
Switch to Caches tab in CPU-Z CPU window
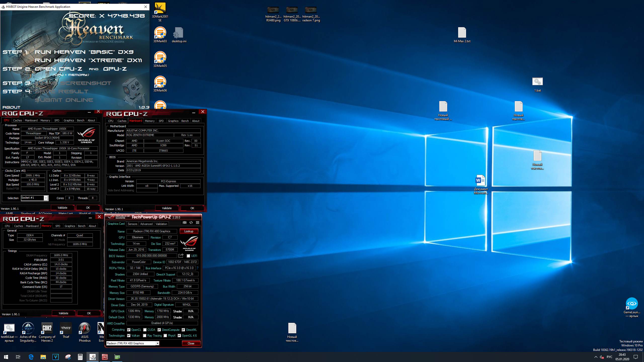pyautogui.click(x=18, y=120)
